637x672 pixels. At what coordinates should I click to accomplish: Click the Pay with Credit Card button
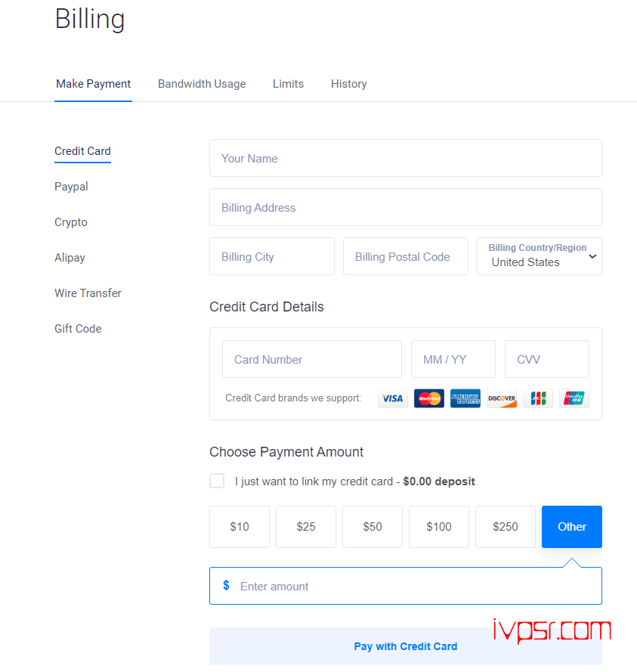click(405, 646)
